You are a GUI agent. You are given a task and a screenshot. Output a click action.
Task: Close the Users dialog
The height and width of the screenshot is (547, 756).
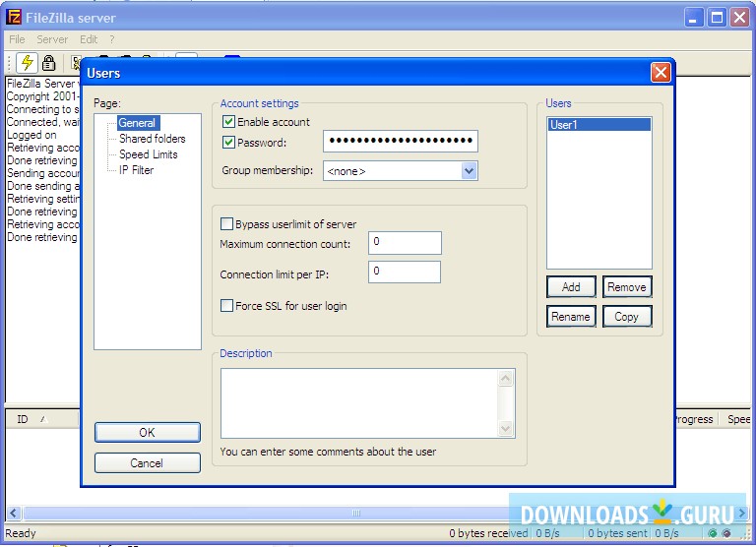(x=661, y=73)
